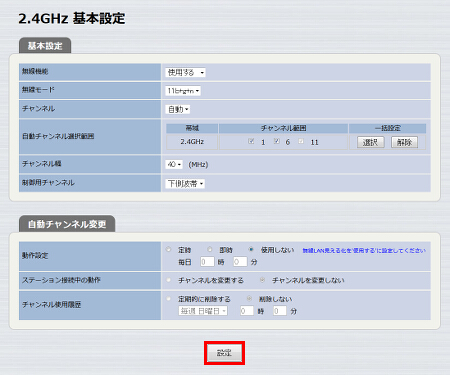Click the 設定 submit button
The image size is (450, 375).
(x=224, y=353)
